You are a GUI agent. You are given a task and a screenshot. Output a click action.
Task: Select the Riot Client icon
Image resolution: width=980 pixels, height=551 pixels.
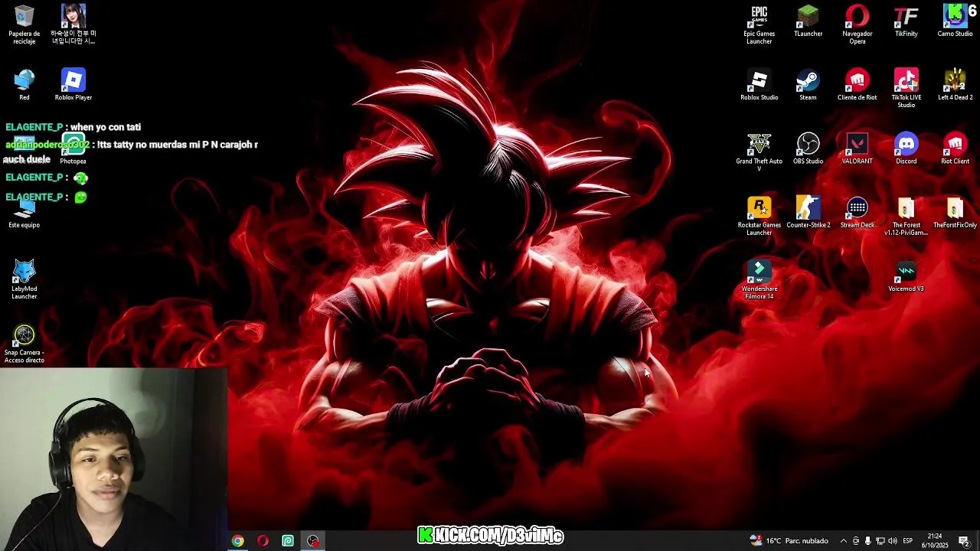click(955, 148)
